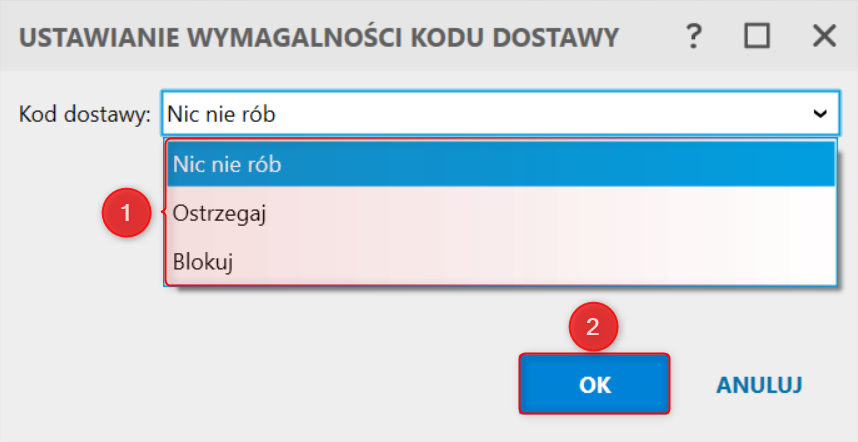Click the red annotation marker numbered 1
858x442 pixels.
(x=126, y=212)
